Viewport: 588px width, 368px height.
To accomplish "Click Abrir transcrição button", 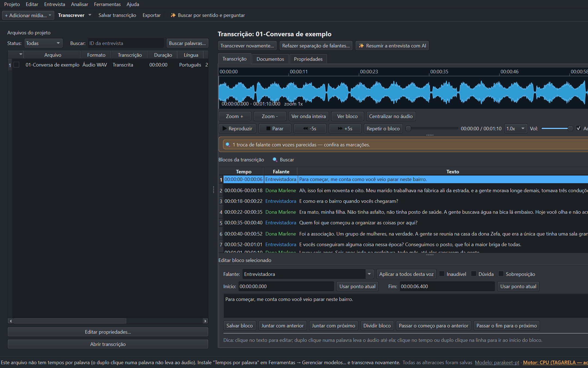I will (108, 344).
